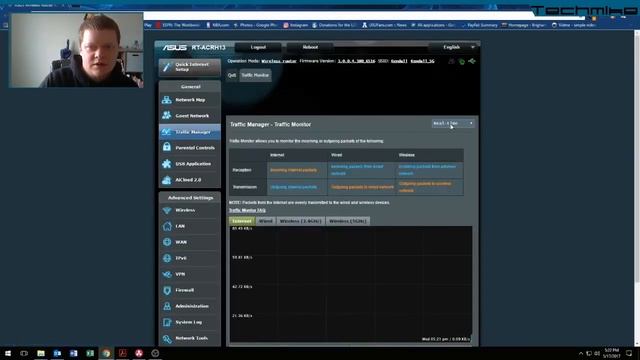Open Network Tools page
This screenshot has height=360, width=640.
(x=190, y=338)
